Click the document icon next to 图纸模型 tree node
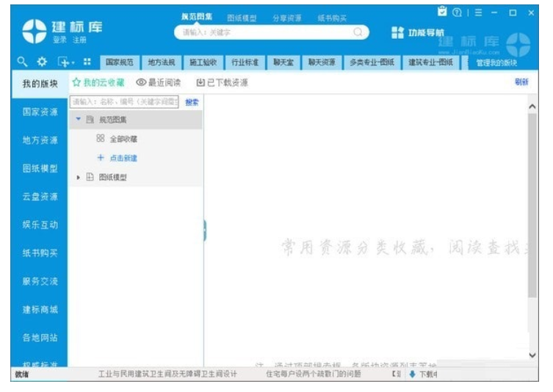Image resolution: width=553 pixels, height=392 pixels. 90,177
